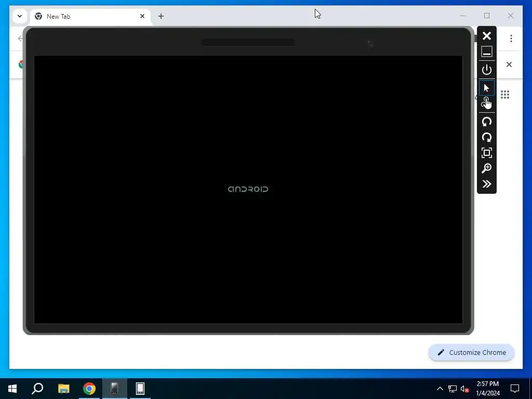Click the fit to screen icon
The height and width of the screenshot is (399, 532).
(x=486, y=153)
